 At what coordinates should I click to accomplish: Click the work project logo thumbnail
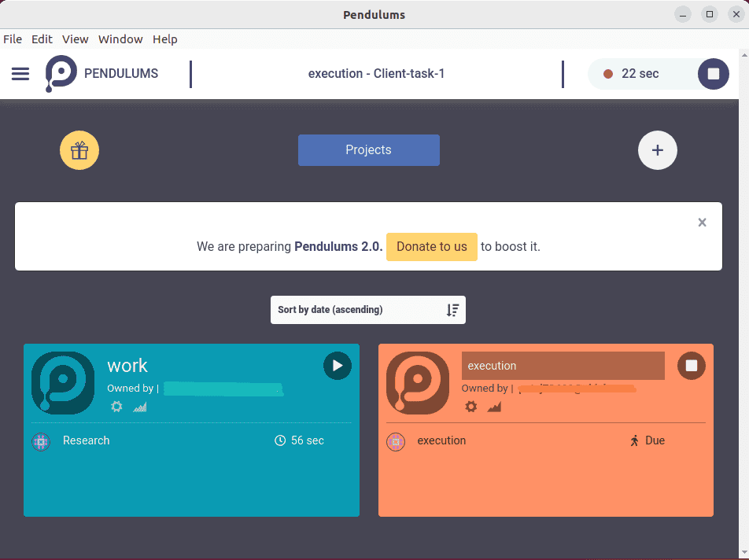tap(63, 383)
